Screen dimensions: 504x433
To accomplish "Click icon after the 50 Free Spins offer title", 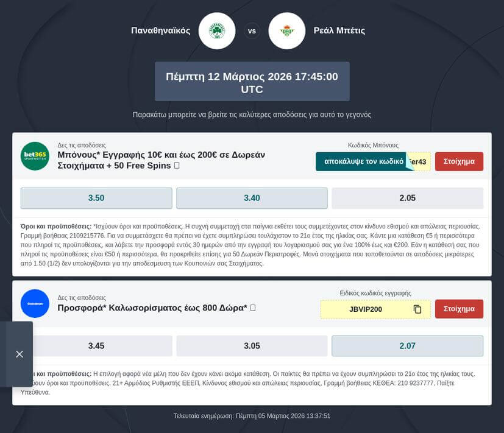I will 177,166.
